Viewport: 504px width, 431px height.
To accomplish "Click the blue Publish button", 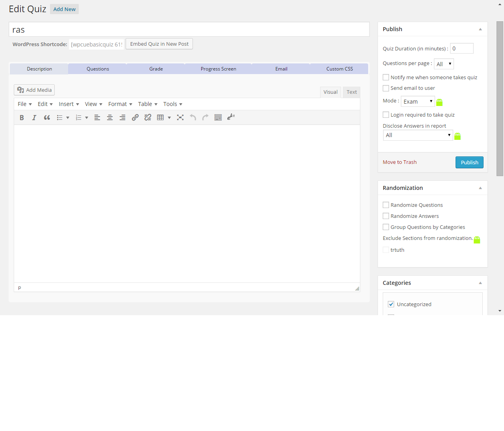I will 469,162.
